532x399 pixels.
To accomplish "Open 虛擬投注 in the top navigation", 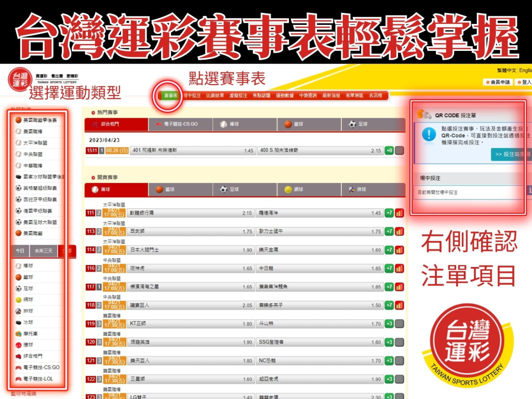I will [x=238, y=96].
